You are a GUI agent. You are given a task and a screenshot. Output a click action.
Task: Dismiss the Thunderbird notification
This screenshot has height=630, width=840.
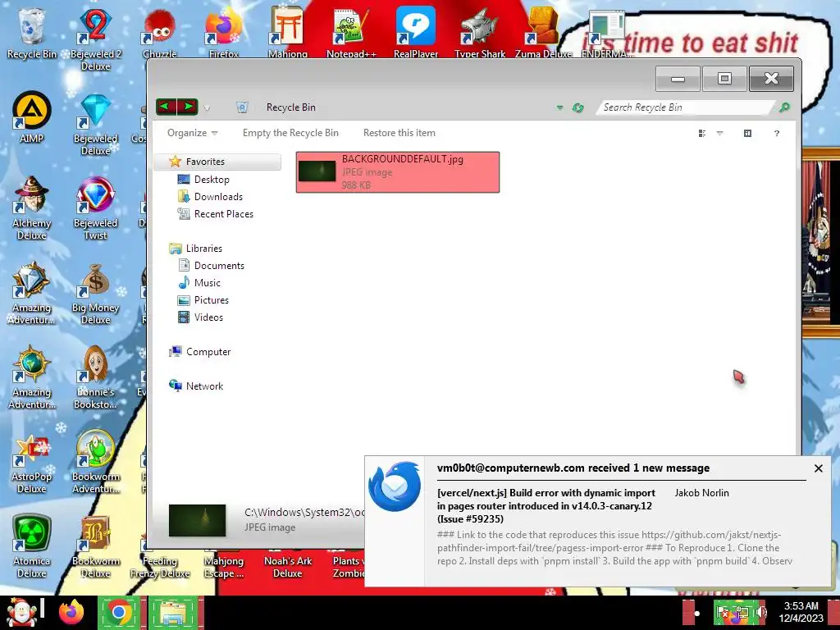click(818, 468)
